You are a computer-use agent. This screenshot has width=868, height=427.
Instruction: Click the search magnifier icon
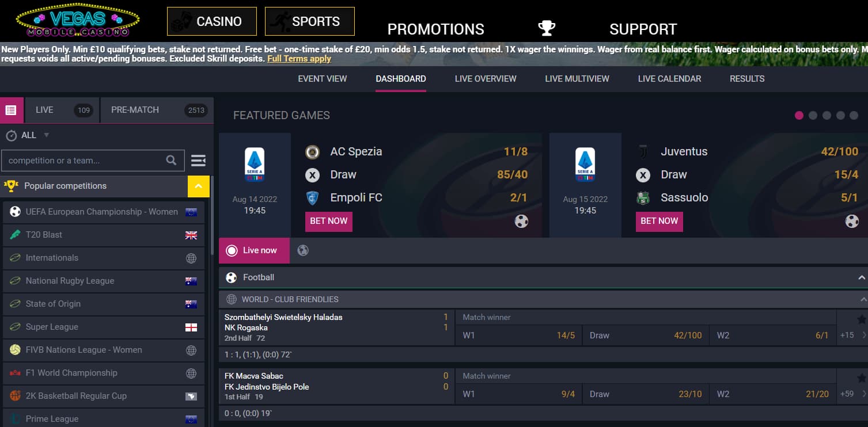(171, 161)
